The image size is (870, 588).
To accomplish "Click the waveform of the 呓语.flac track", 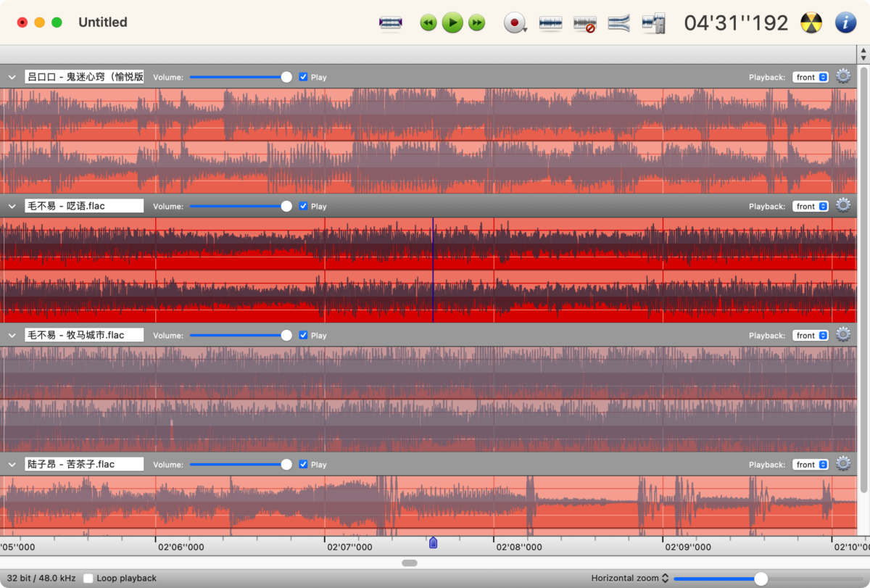I will [x=428, y=270].
